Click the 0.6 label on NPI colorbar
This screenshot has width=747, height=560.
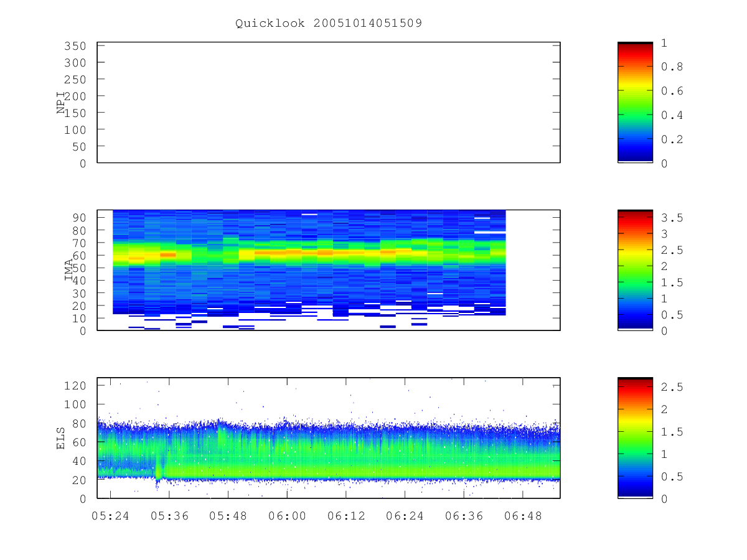coord(673,91)
